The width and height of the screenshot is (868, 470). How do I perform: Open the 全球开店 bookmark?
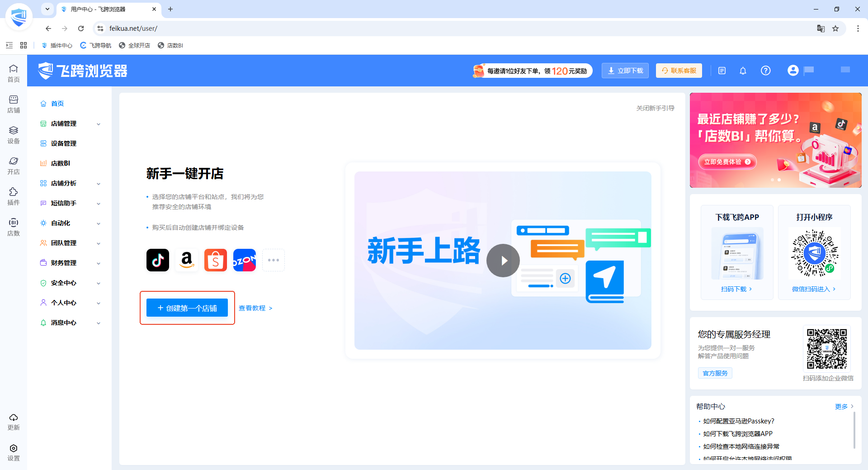135,45
